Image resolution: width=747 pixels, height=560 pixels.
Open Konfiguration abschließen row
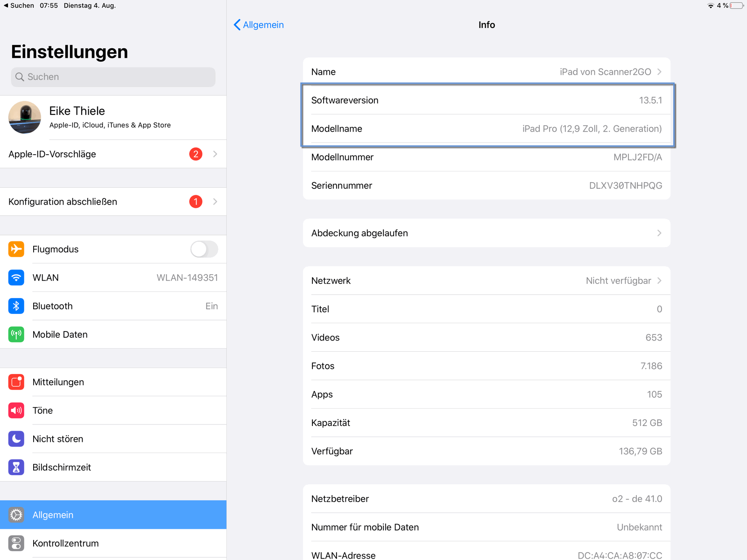(x=113, y=201)
